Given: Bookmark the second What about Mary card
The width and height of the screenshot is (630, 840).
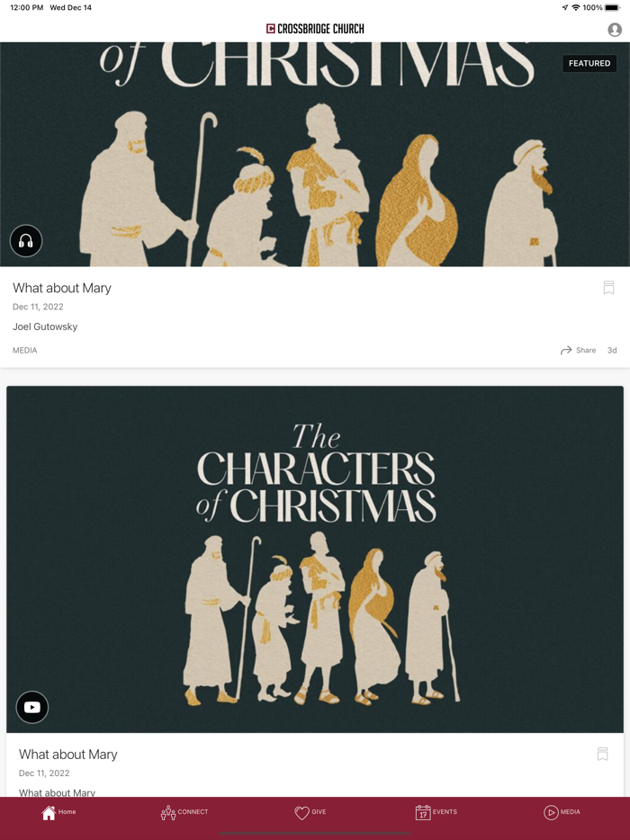Looking at the screenshot, I should (603, 755).
